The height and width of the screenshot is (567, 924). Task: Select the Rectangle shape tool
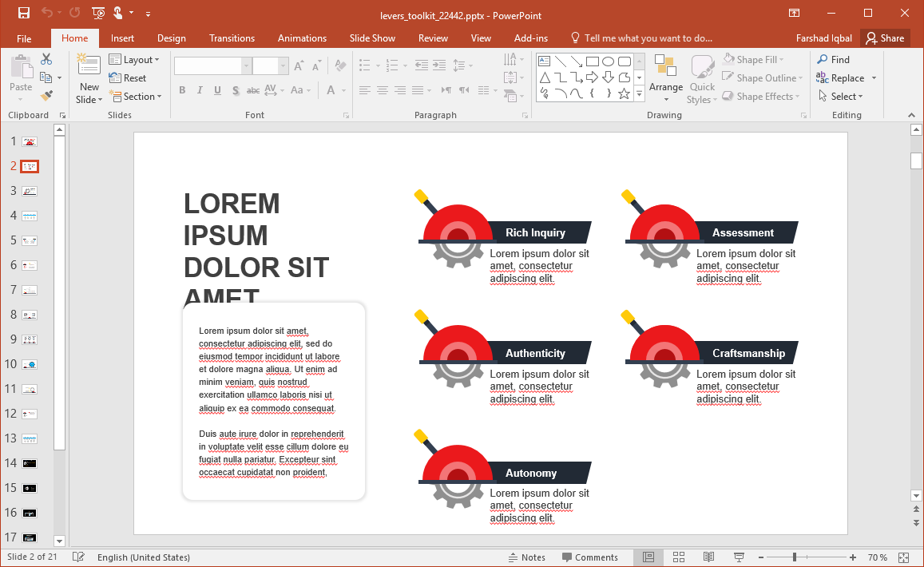click(x=592, y=59)
